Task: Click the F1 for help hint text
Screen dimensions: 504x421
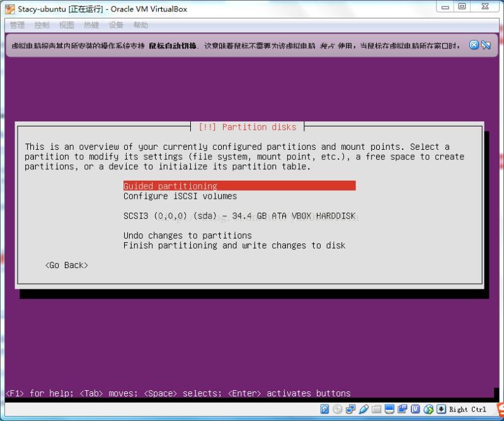Action: tap(40, 393)
